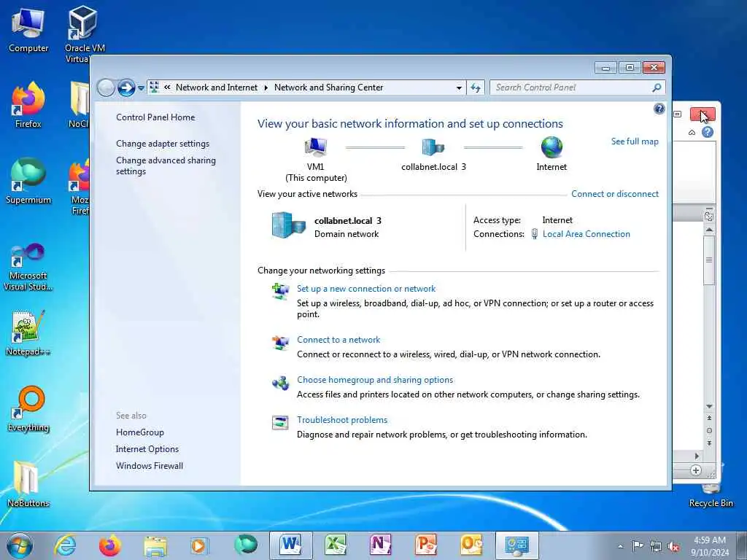Click the Set up new connection icon
Viewport: 747px width, 560px height.
pos(280,291)
